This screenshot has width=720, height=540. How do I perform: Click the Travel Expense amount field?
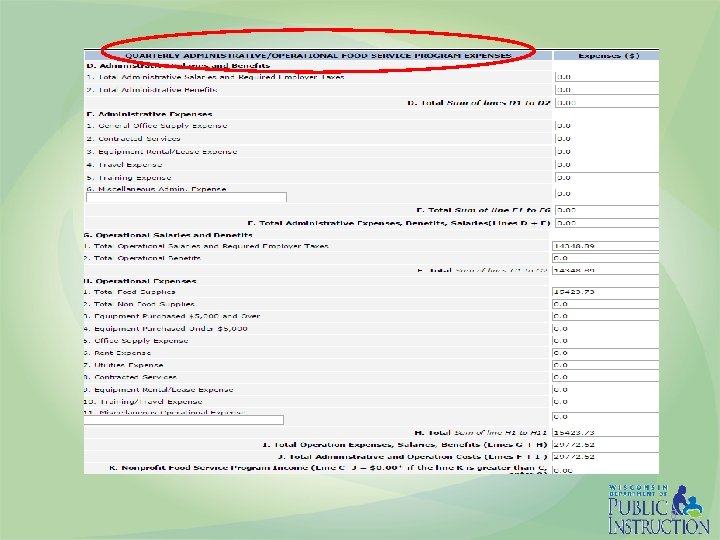tap(607, 165)
